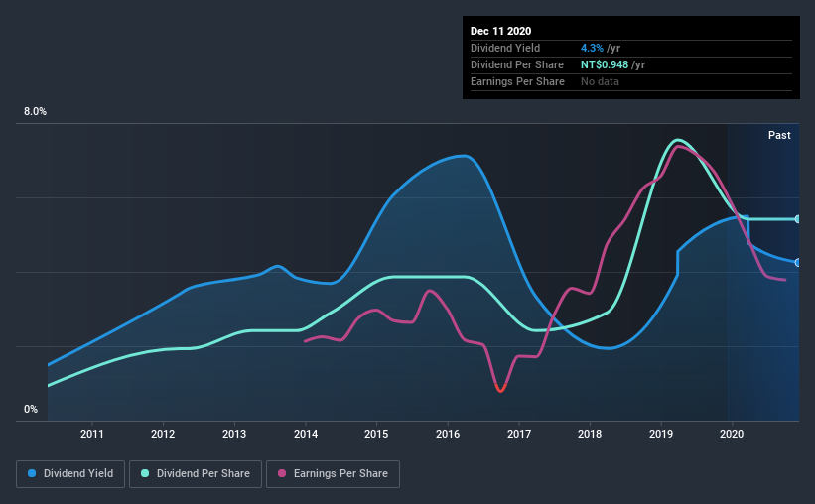
Task: Click the blue Dividend Yield legend dot
Action: point(32,473)
